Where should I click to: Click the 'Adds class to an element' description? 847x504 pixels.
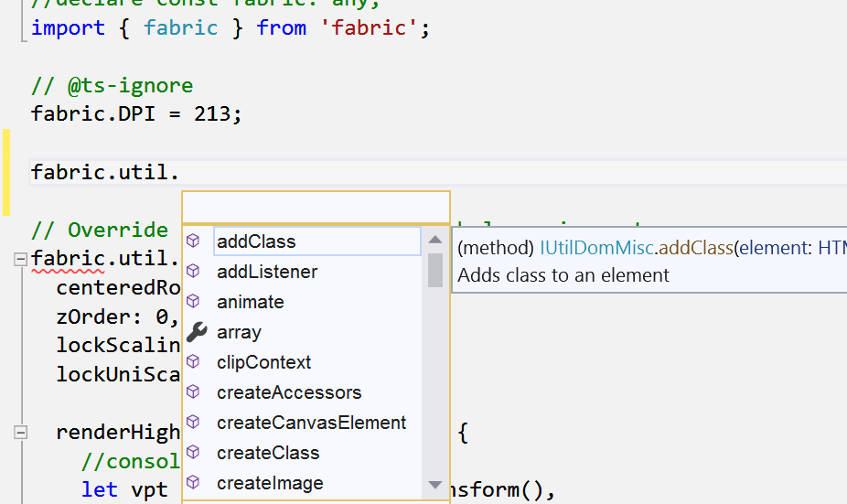(x=563, y=275)
